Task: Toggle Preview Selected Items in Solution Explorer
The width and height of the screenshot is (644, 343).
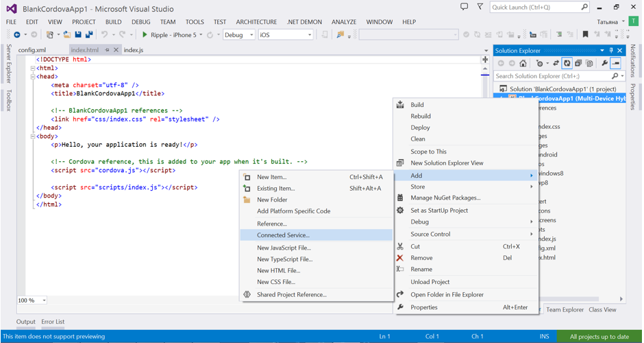Action: pyautogui.click(x=616, y=63)
